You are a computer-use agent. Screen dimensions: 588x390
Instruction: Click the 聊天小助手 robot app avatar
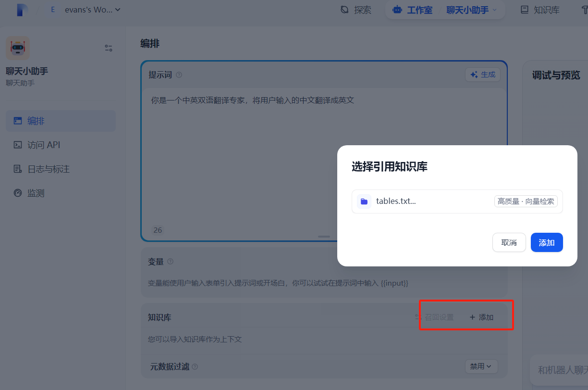[18, 48]
